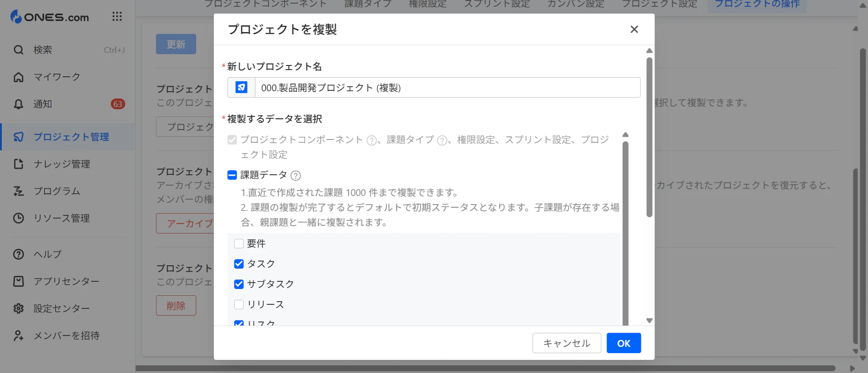Click help icon next to 課題データ
The image size is (868, 373).
[296, 176]
